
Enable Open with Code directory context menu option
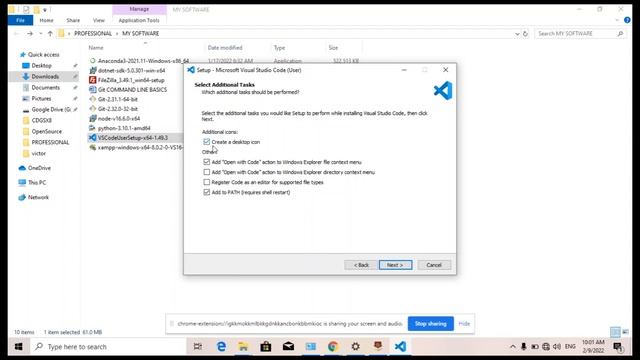[207, 172]
